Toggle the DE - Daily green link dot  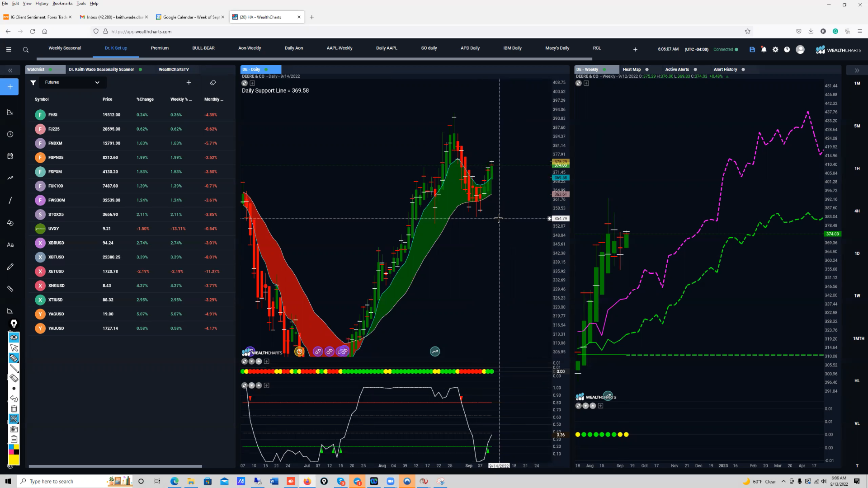(266, 70)
